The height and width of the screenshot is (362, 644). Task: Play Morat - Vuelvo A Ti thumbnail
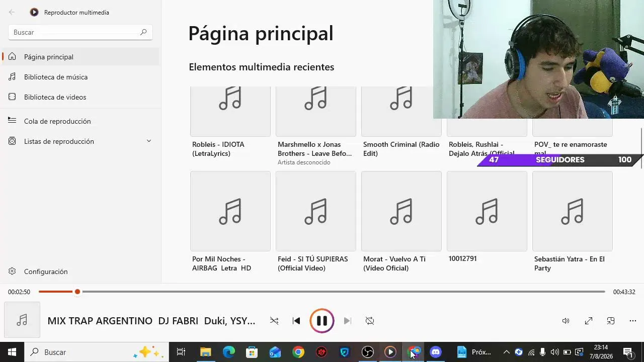(401, 211)
